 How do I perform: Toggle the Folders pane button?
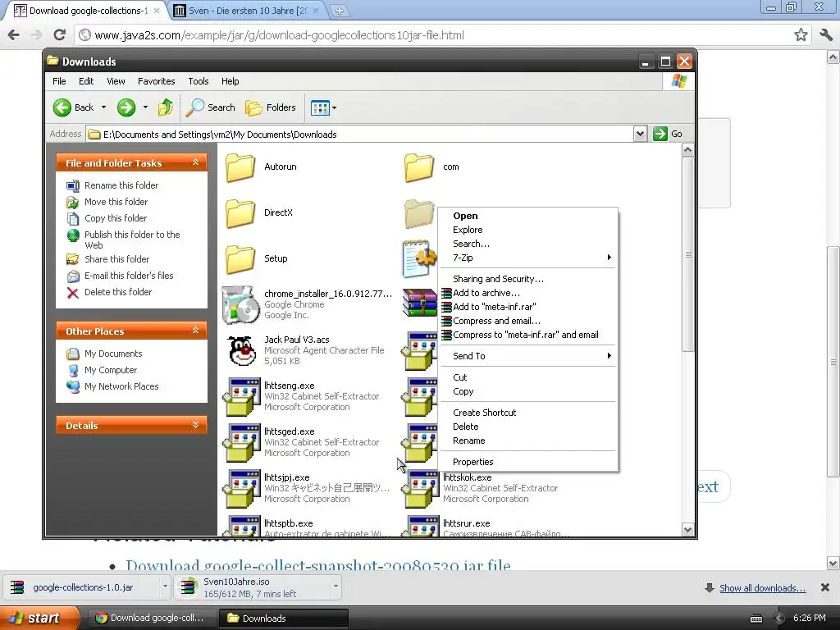tap(271, 107)
